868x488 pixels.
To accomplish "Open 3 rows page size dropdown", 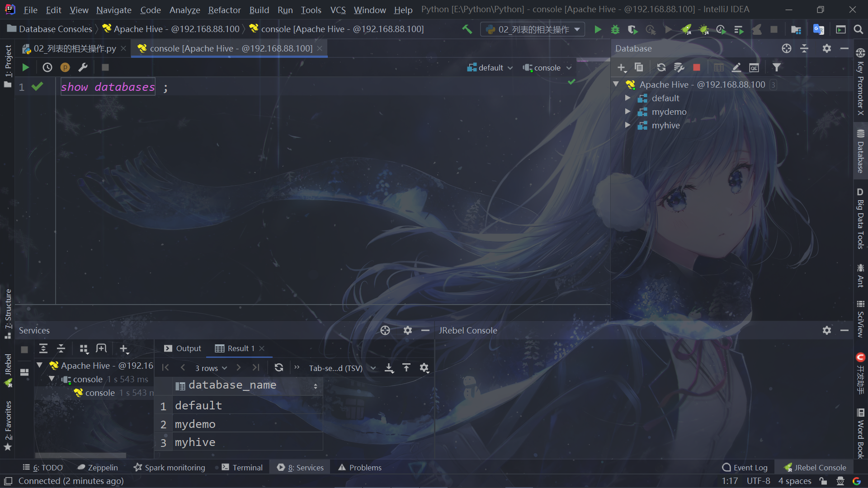I will coord(211,368).
